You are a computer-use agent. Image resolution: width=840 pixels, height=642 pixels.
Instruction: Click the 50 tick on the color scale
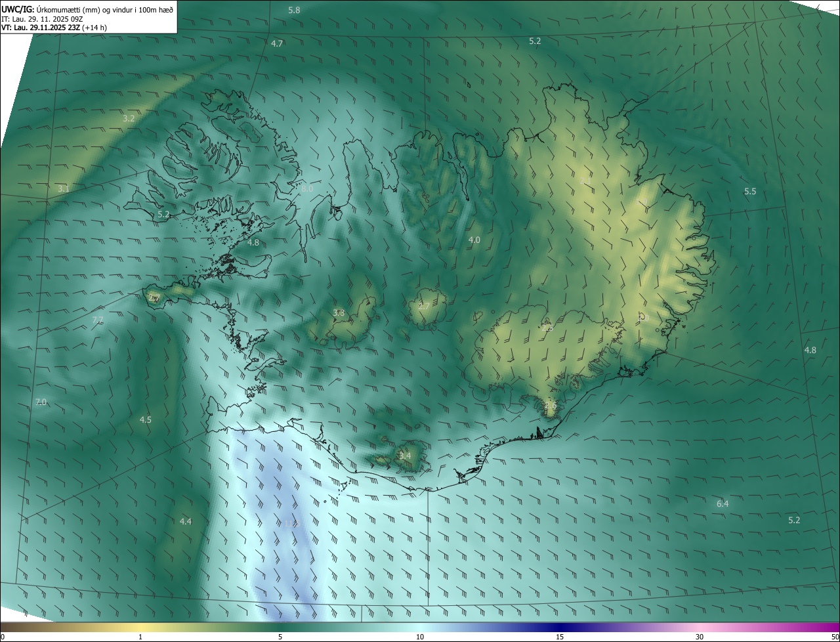835,637
